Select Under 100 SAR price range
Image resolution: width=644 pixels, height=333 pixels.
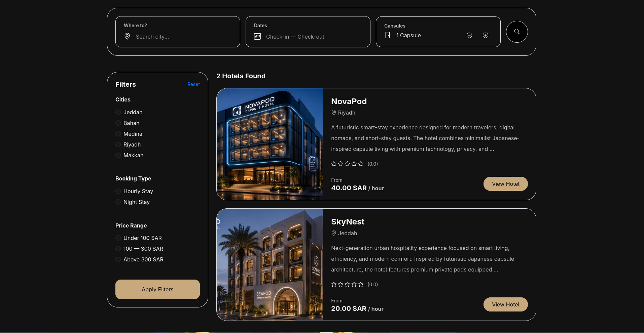[x=118, y=238]
